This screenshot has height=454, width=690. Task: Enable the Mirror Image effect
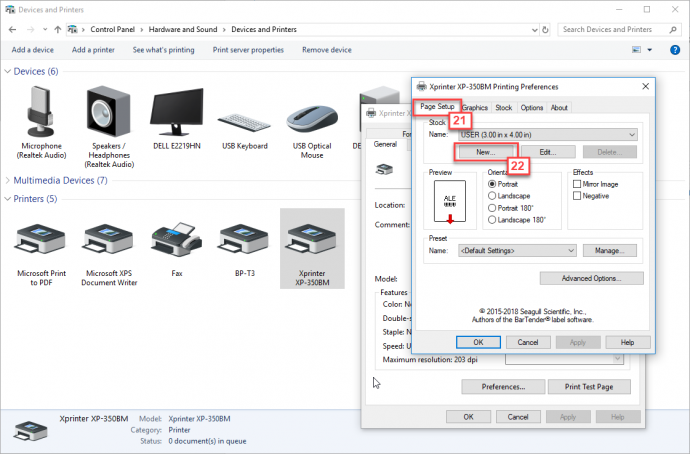tap(577, 184)
